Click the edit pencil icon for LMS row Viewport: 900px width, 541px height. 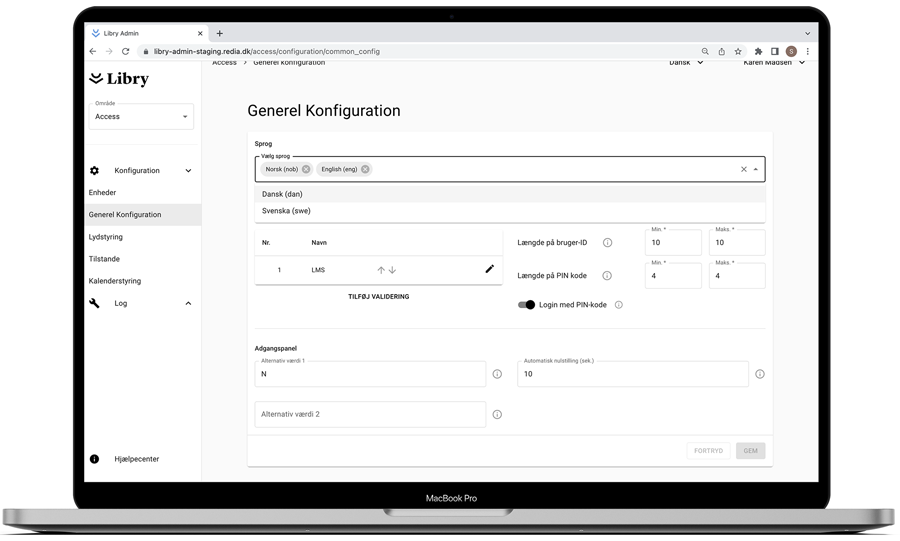pos(489,269)
